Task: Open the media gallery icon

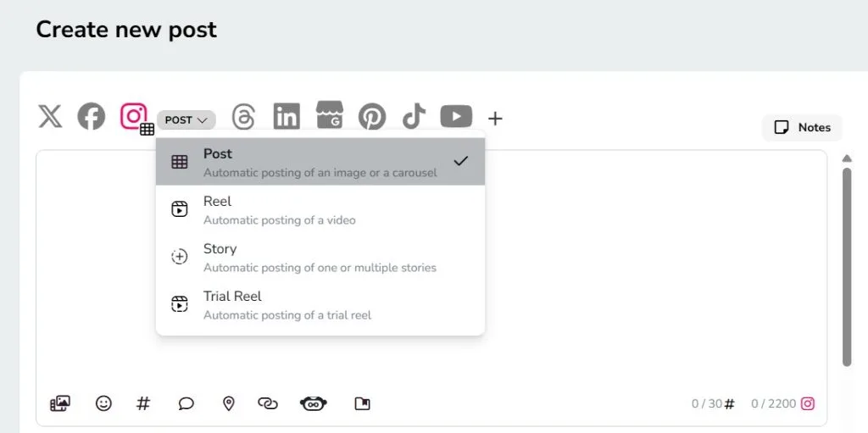Action: point(60,403)
